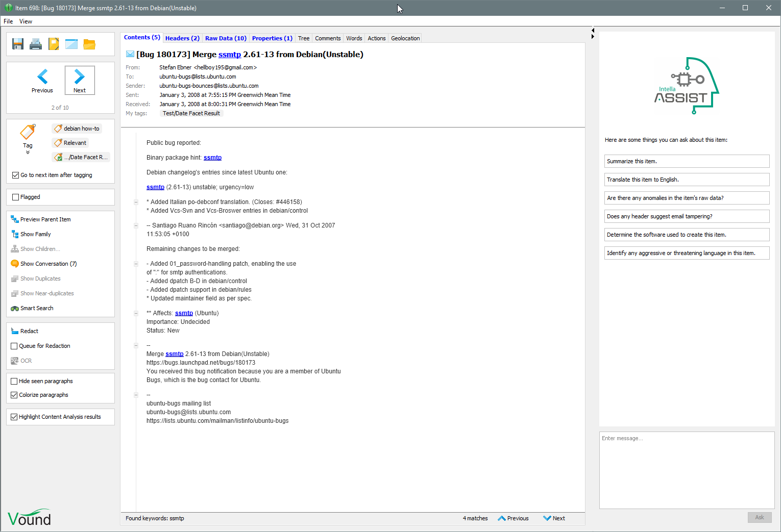Show Conversation (7) for this email
Viewport: 781px width, 532px height.
point(48,264)
